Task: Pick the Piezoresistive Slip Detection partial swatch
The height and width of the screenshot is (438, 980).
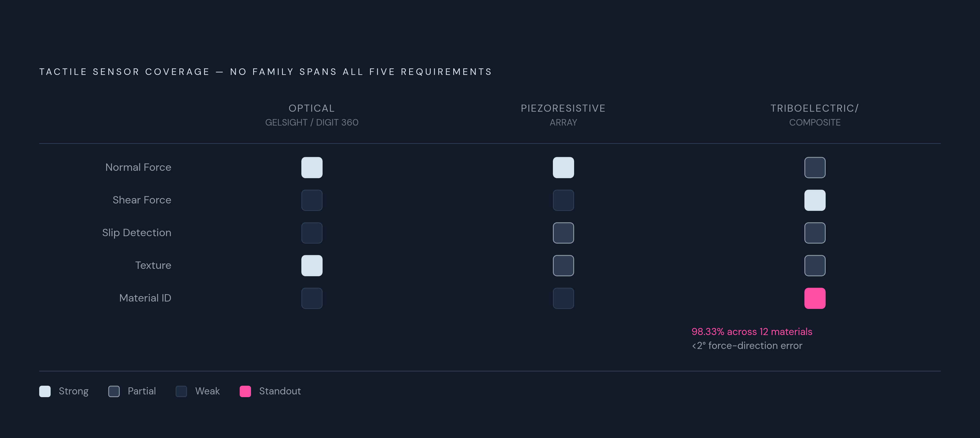Action: (x=563, y=233)
